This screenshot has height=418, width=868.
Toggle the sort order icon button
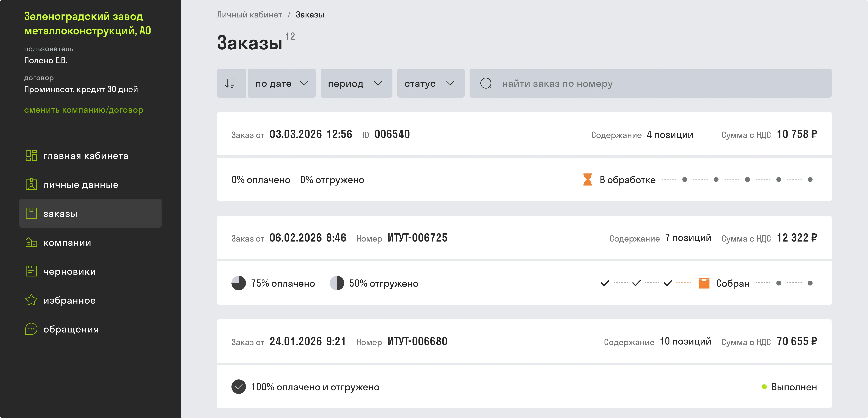[231, 83]
